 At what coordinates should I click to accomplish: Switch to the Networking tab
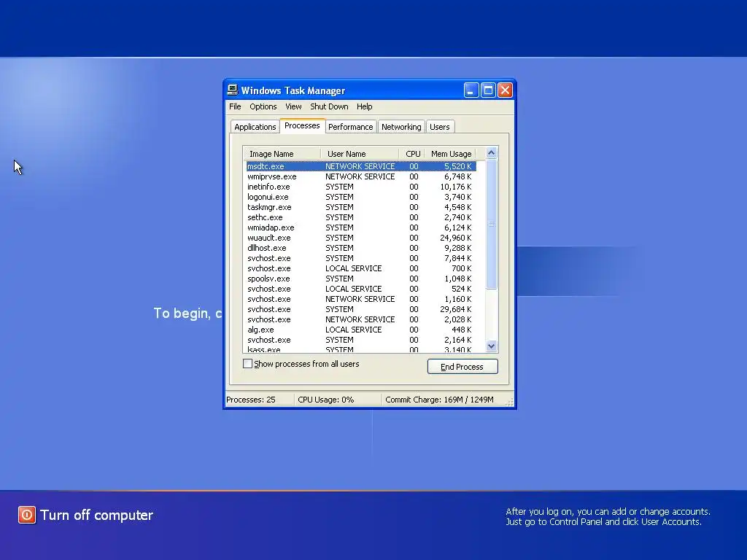[401, 127]
